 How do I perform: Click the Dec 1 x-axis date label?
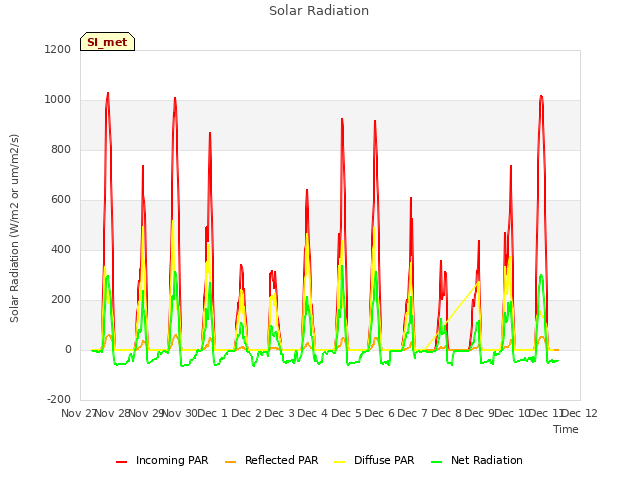click(212, 413)
